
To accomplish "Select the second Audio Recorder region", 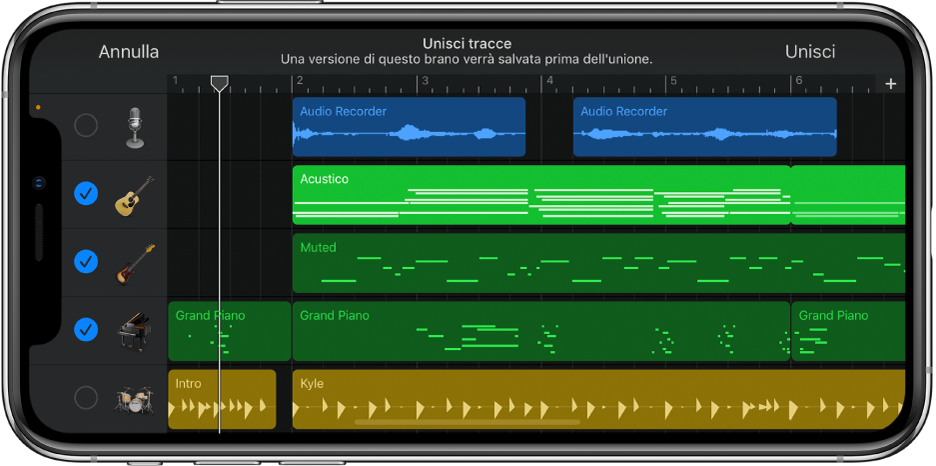I will tap(704, 127).
